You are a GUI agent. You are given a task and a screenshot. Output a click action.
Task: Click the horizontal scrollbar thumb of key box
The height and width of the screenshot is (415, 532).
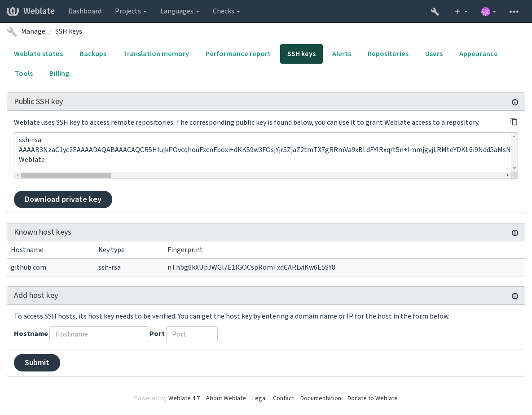pos(66,175)
